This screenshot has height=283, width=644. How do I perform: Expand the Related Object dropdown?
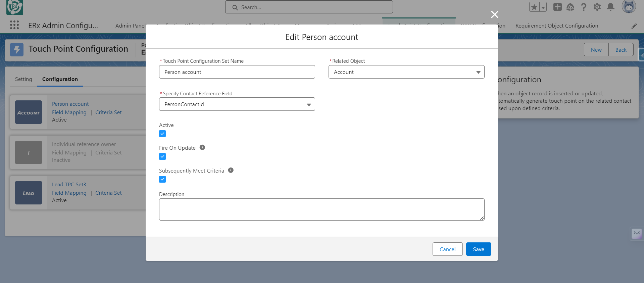click(x=406, y=72)
